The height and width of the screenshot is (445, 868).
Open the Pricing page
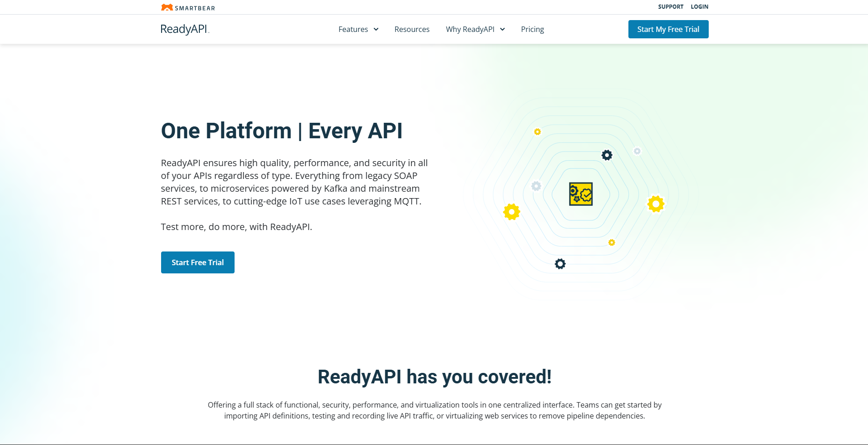click(533, 29)
